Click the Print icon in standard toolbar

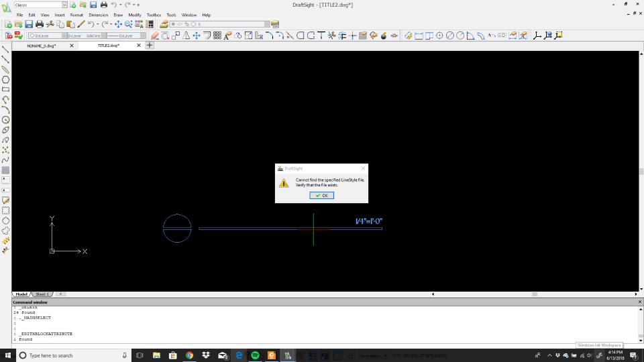[x=40, y=24]
